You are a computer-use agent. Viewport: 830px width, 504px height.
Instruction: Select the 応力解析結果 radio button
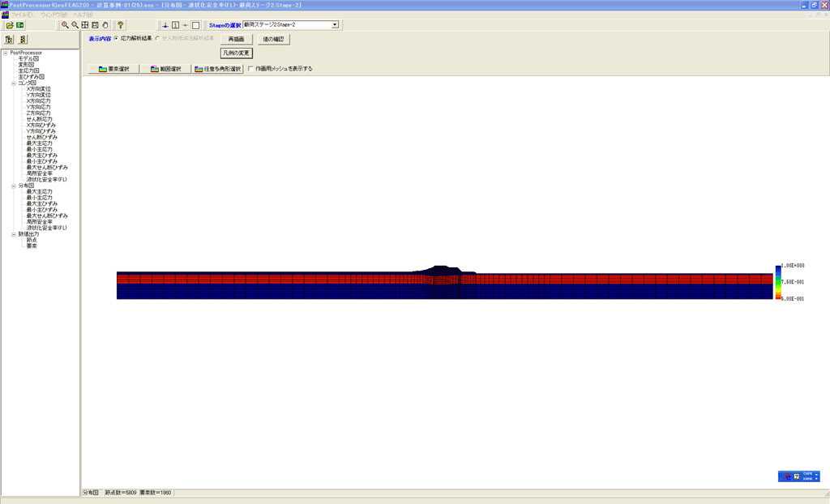pyautogui.click(x=116, y=39)
